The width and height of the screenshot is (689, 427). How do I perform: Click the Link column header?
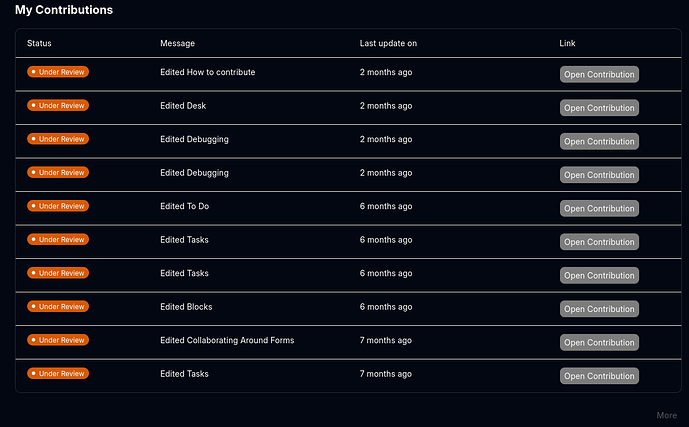tap(567, 43)
